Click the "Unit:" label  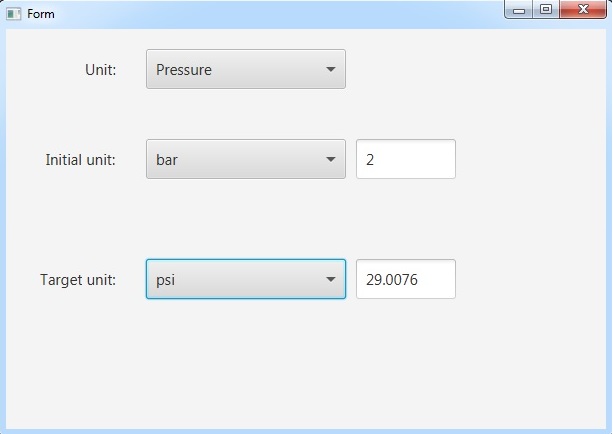pyautogui.click(x=101, y=70)
